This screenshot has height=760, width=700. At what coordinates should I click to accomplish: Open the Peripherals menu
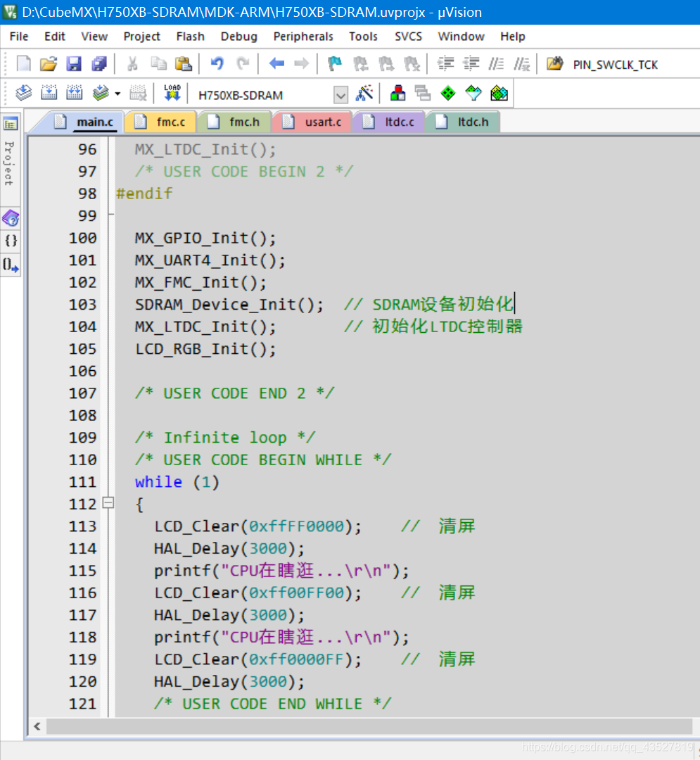(303, 37)
